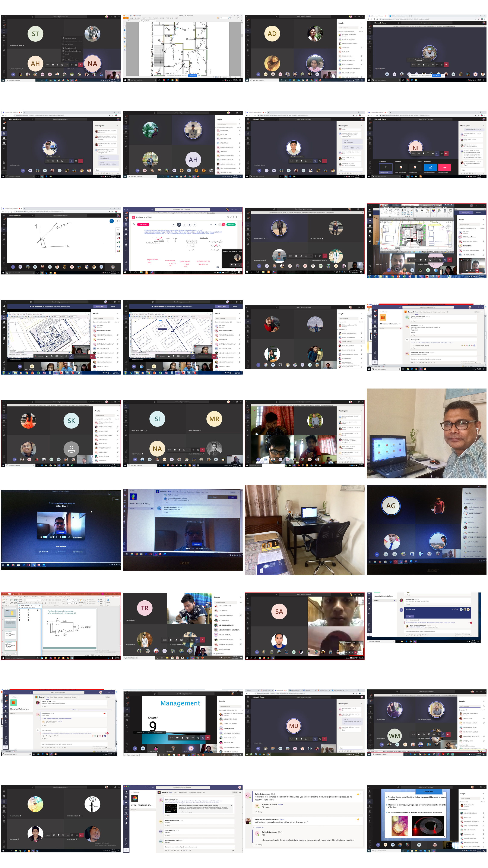Screen dimensions: 488x868
Task: Click the print icon in Foxit's quick toolbar
Action: point(131,16)
